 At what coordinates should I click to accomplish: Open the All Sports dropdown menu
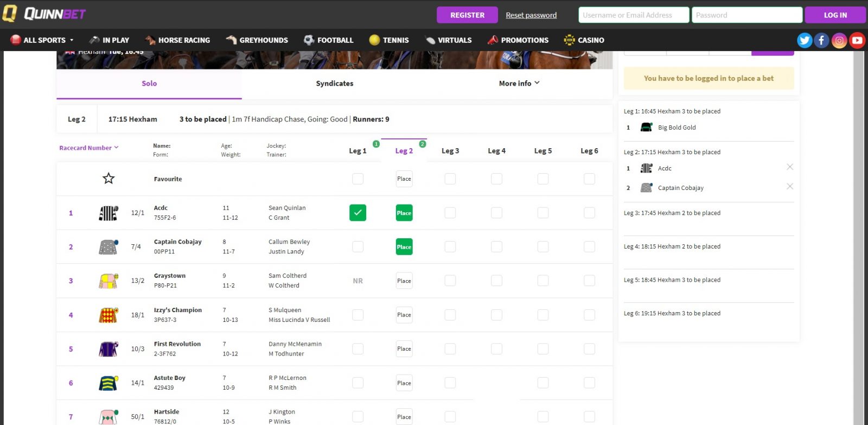pyautogui.click(x=43, y=40)
